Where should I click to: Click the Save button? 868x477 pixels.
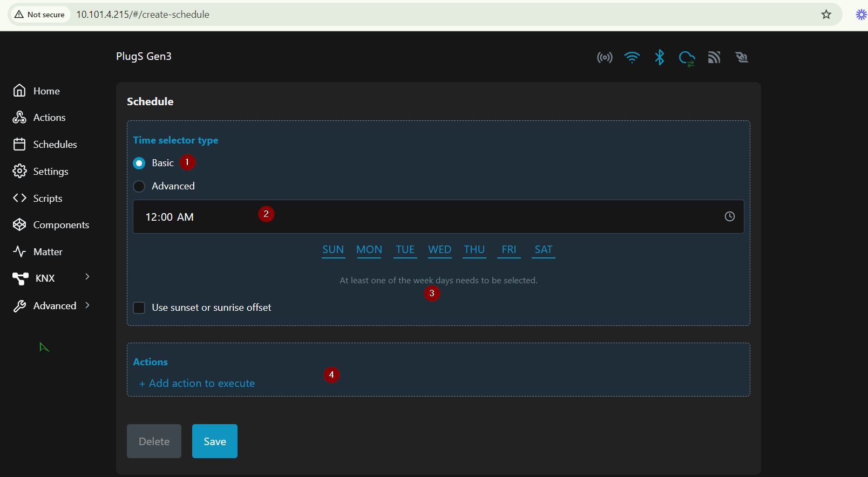coord(214,441)
